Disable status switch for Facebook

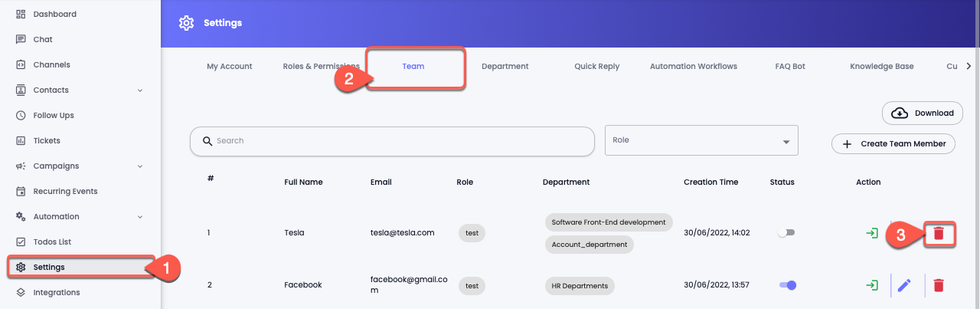click(x=788, y=285)
